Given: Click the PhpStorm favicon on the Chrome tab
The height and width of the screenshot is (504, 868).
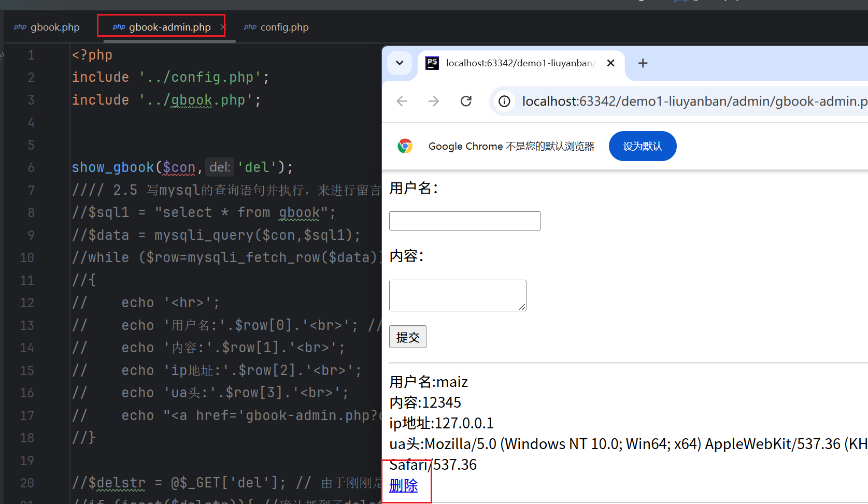Looking at the screenshot, I should click(432, 63).
